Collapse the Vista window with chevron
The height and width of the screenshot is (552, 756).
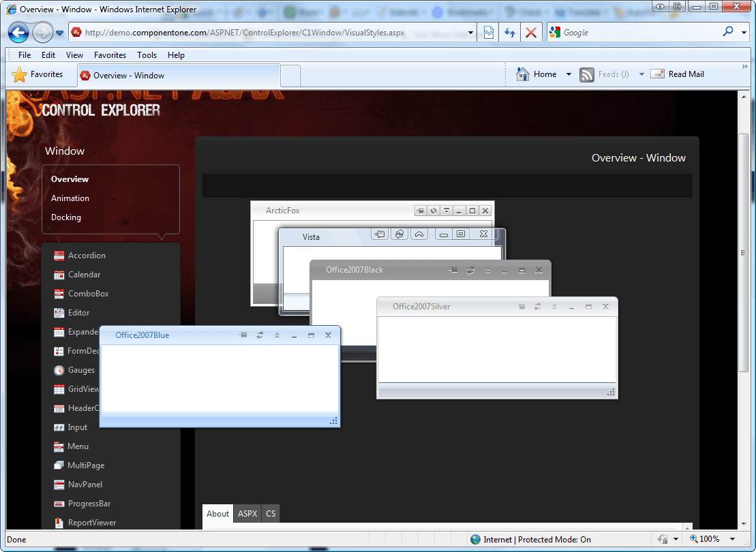[419, 234]
